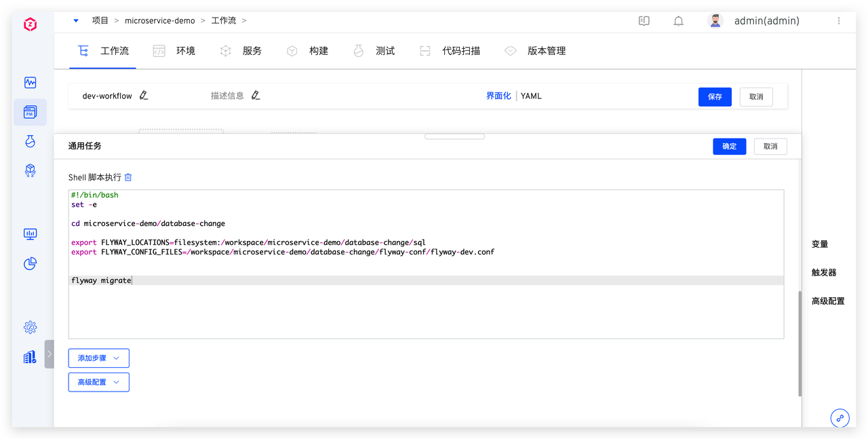Switch to the 版本管理 tab
The width and height of the screenshot is (868, 439).
(535, 51)
